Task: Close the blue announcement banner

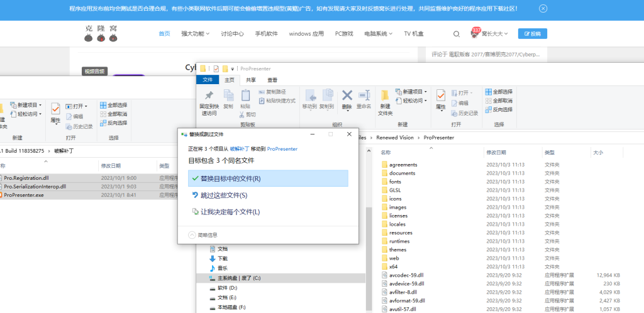Action: [x=543, y=9]
